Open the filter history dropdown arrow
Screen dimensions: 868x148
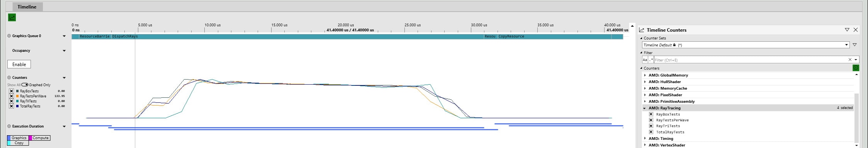[x=856, y=60]
